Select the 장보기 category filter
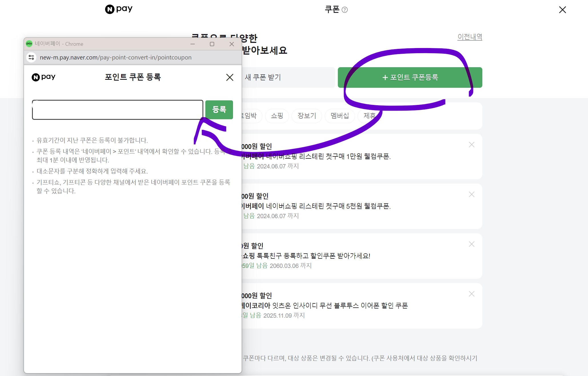Image resolution: width=588 pixels, height=376 pixels. pos(307,116)
